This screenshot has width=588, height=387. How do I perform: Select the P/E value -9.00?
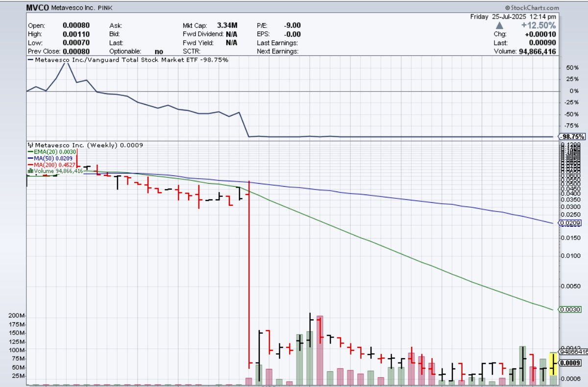292,25
